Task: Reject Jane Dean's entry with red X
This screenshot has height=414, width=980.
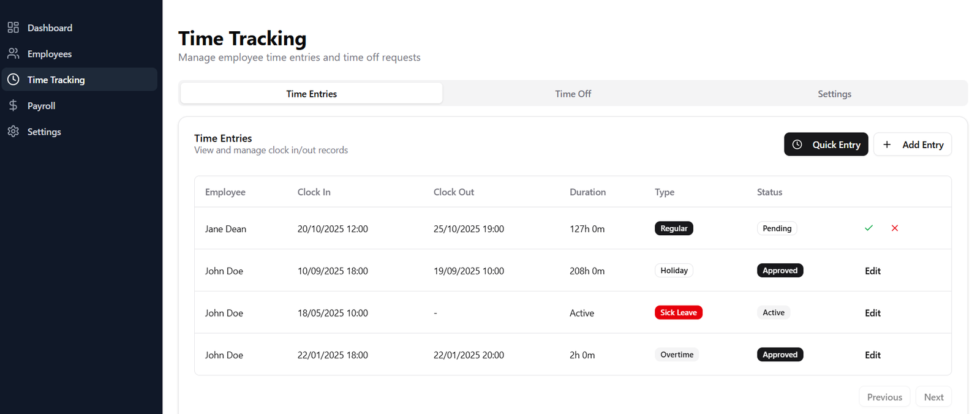Action: tap(895, 228)
